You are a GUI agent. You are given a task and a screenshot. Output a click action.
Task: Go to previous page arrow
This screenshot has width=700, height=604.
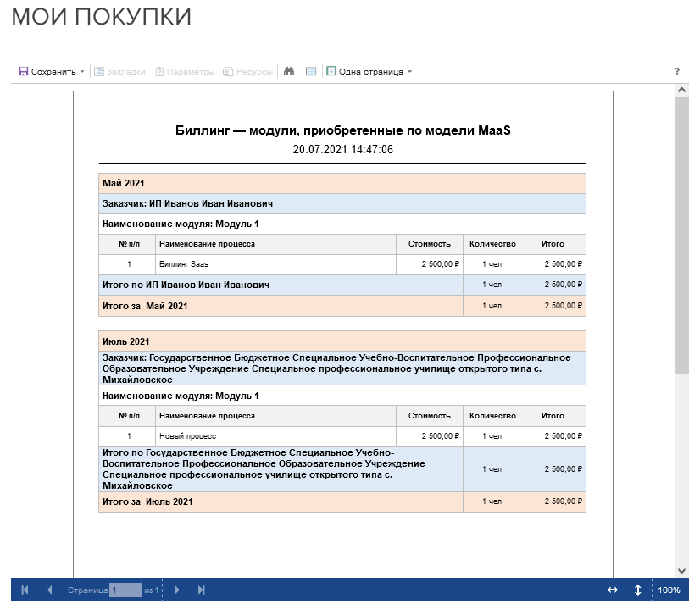49,590
